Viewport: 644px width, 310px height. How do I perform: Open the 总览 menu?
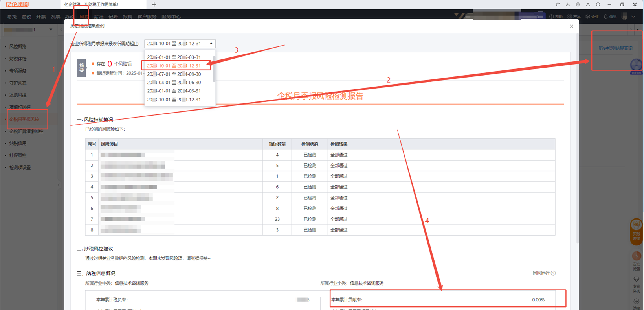[x=12, y=17]
